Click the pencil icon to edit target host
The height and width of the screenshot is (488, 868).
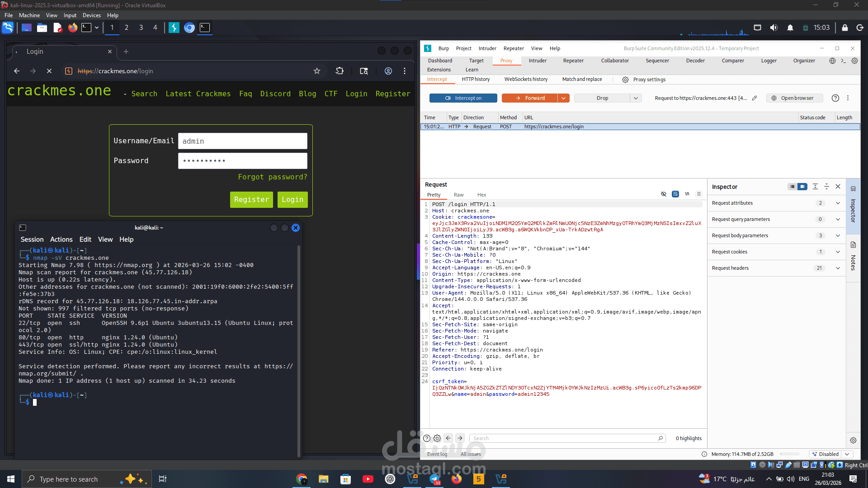tap(755, 98)
